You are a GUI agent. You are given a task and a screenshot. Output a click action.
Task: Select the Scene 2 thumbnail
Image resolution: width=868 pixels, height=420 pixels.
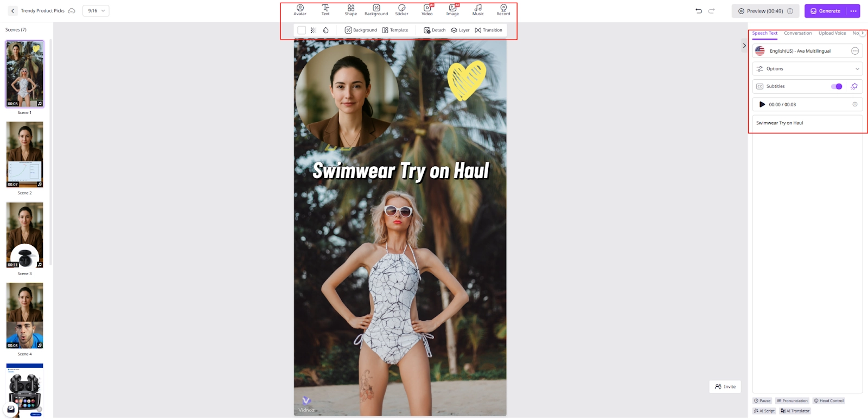click(24, 155)
